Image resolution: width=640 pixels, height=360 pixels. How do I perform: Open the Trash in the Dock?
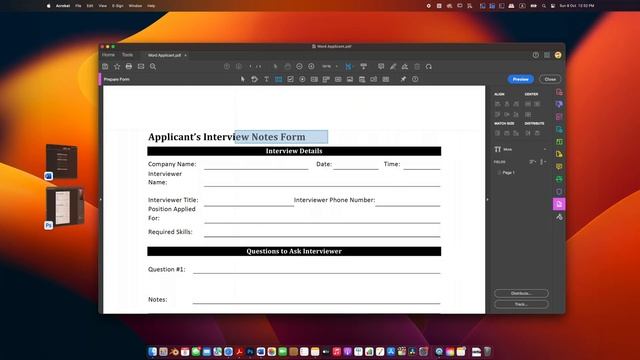point(487,351)
